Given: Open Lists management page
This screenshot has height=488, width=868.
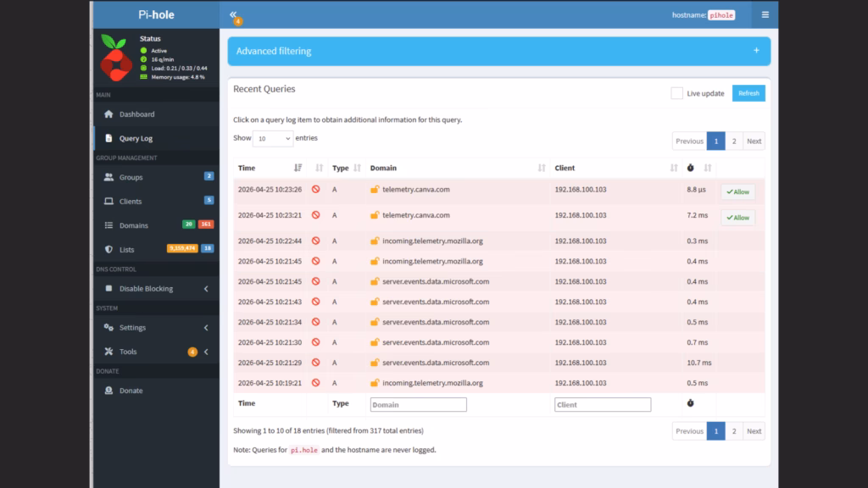Looking at the screenshot, I should [127, 250].
